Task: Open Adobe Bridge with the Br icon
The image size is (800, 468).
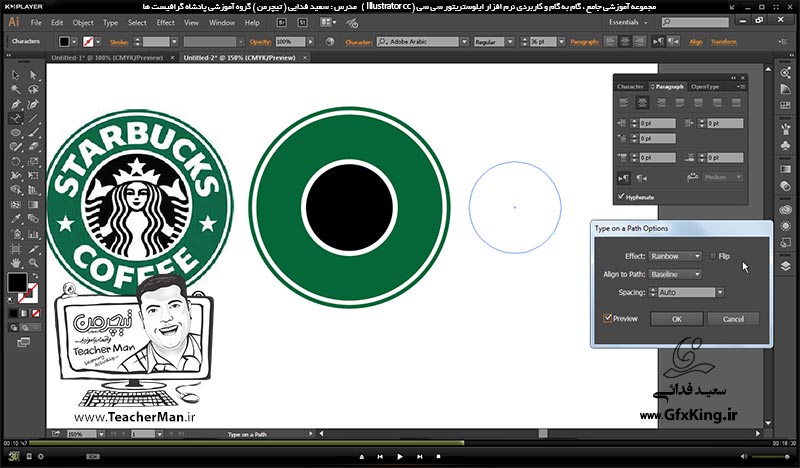Action: [281, 22]
